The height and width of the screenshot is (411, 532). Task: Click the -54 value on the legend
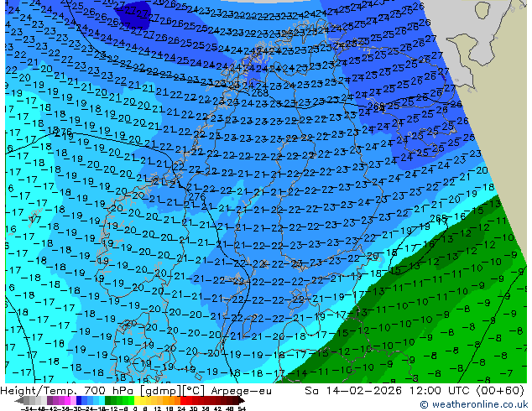pyautogui.click(x=27, y=409)
